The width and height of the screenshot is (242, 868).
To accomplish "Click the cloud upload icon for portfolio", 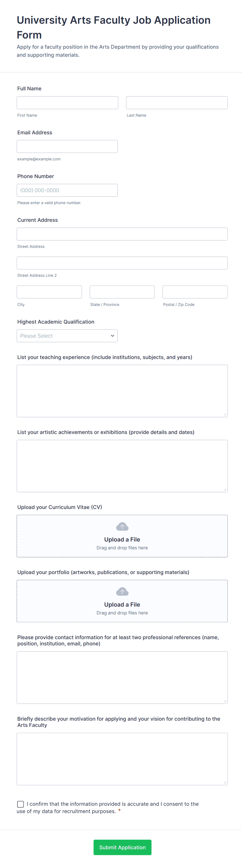I will (122, 591).
